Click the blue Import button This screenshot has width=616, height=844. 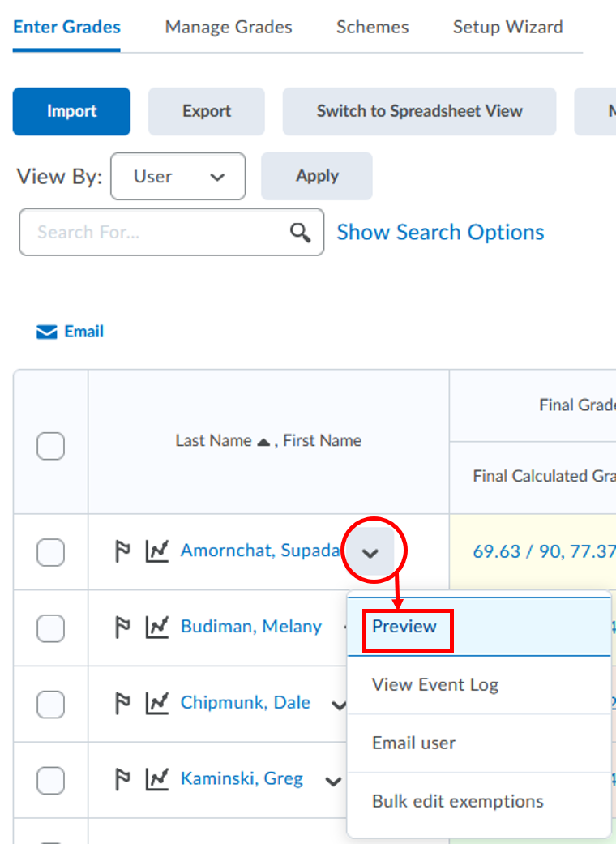(71, 111)
